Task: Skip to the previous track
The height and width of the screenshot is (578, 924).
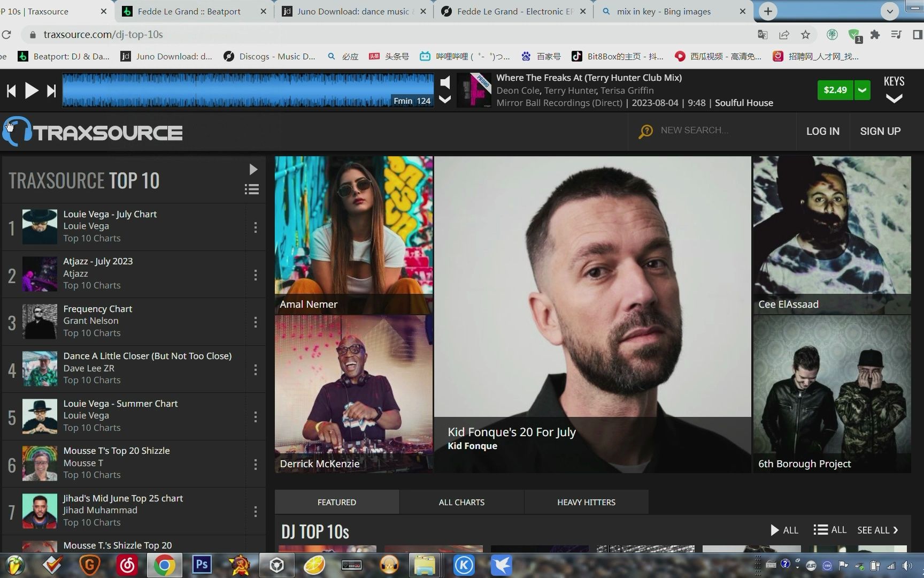Action: (x=11, y=91)
